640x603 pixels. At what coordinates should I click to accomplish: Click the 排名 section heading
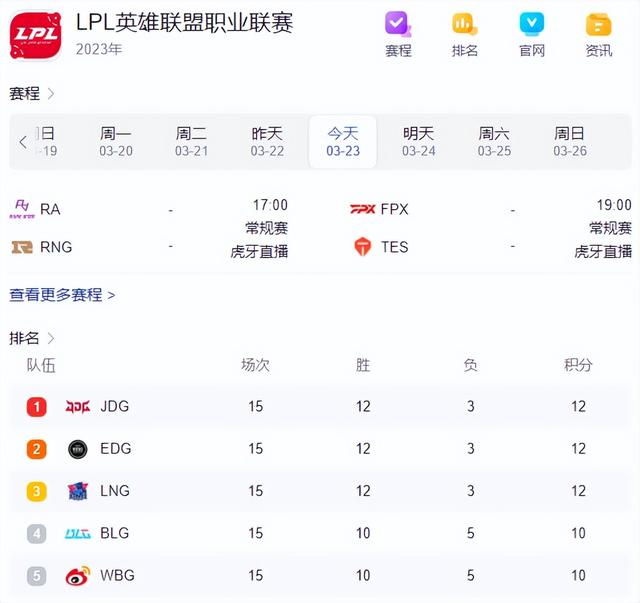[24, 338]
